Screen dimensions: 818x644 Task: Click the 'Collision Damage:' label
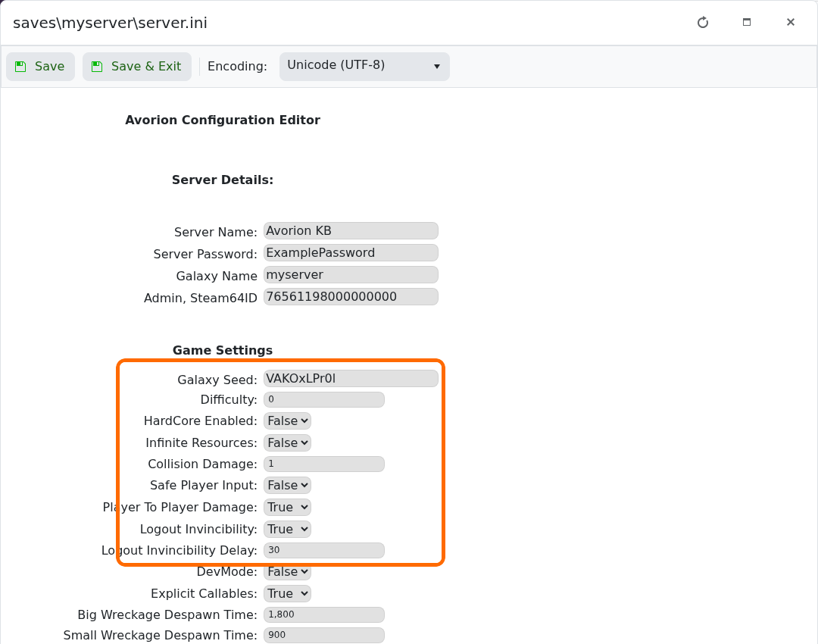click(203, 464)
